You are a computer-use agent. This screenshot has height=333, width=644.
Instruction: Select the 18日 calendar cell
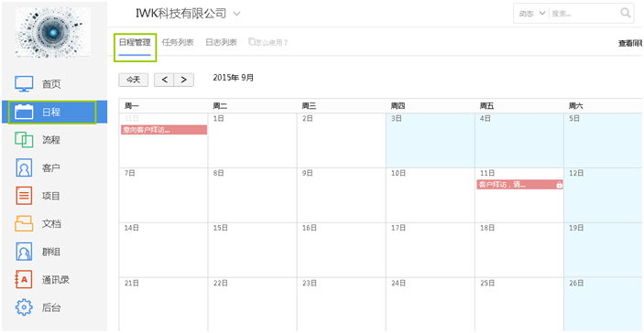click(x=519, y=250)
